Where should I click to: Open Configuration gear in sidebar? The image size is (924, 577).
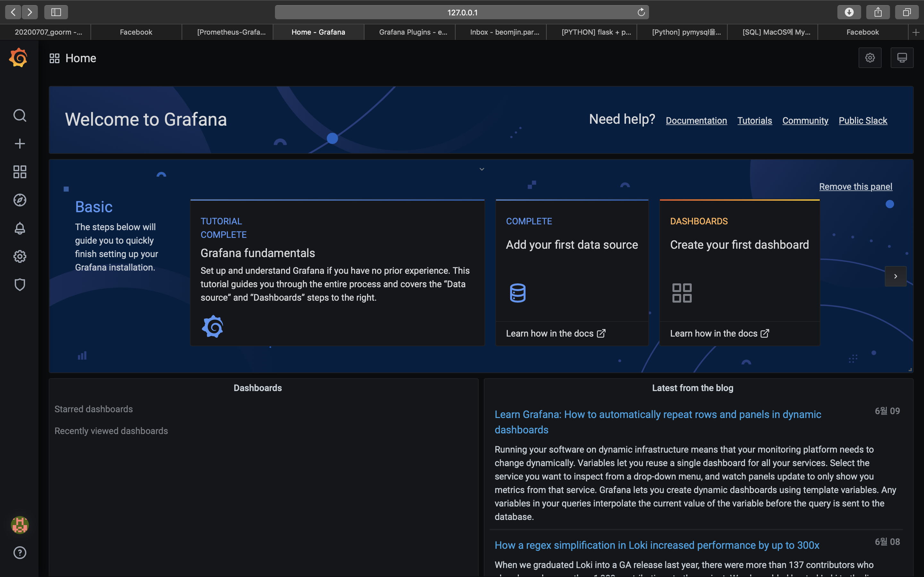click(20, 256)
